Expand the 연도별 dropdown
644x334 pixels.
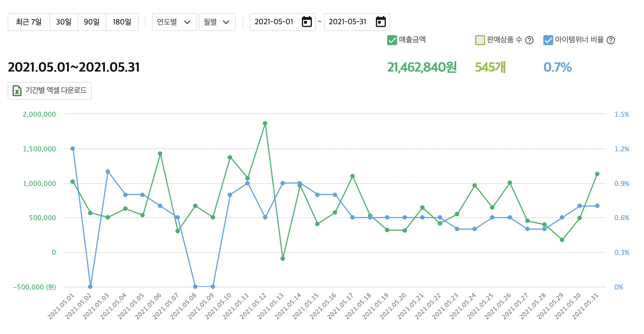point(174,22)
